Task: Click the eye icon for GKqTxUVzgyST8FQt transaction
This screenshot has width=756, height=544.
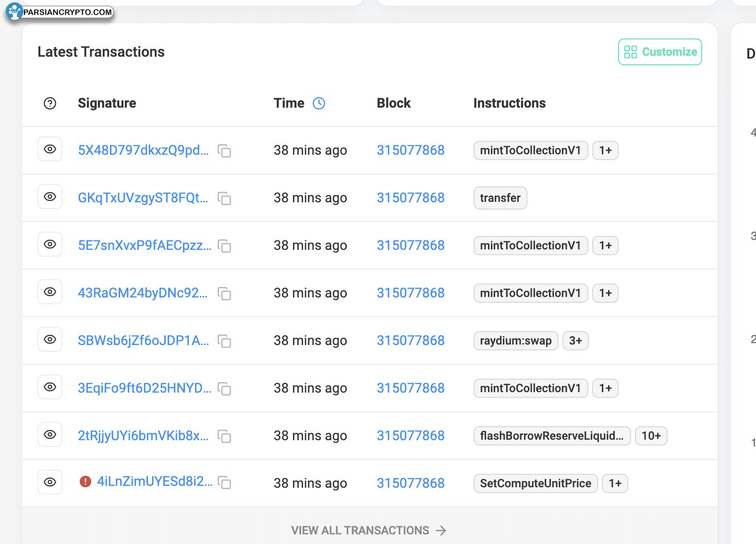Action: pyautogui.click(x=50, y=197)
